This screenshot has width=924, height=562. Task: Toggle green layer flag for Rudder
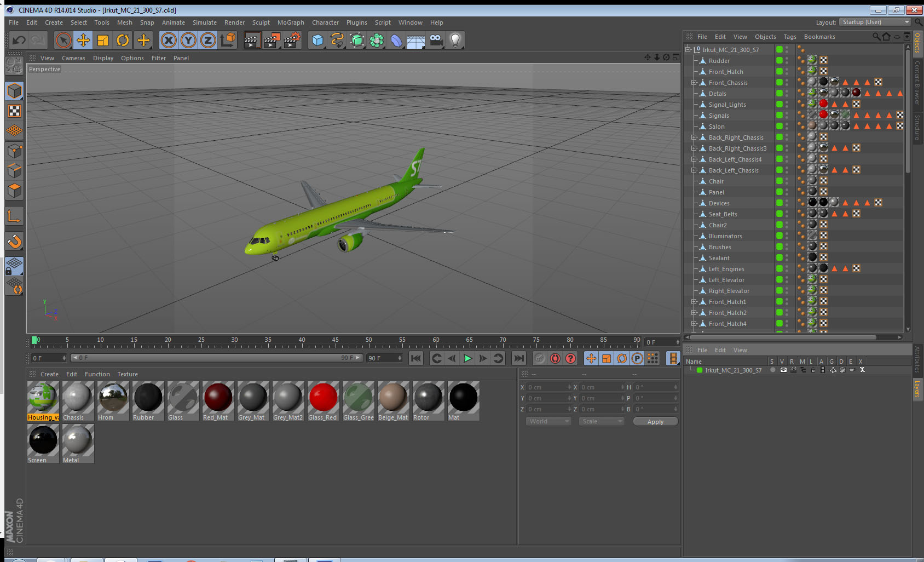(x=779, y=60)
